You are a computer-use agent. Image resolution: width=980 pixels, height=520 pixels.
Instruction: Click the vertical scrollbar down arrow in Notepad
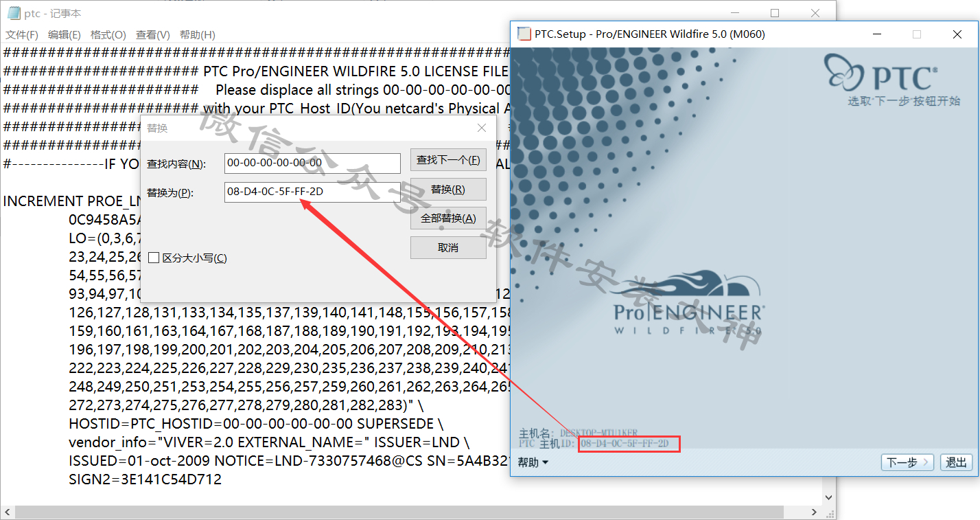pyautogui.click(x=828, y=498)
